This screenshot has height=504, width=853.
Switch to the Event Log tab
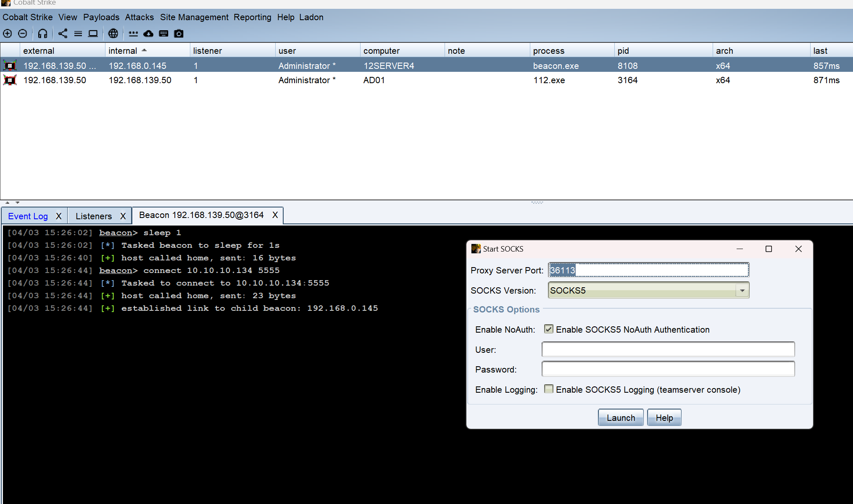[x=28, y=216]
